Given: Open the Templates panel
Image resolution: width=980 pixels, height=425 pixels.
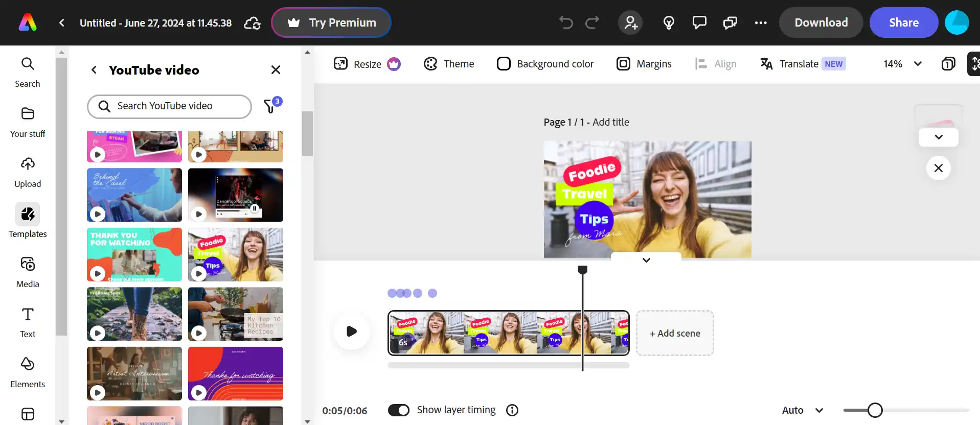Looking at the screenshot, I should pos(28,221).
